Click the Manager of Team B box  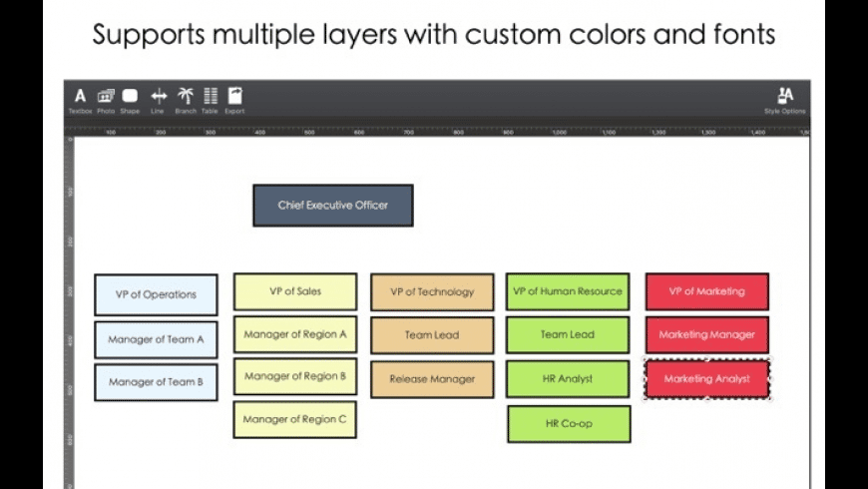coord(156,382)
